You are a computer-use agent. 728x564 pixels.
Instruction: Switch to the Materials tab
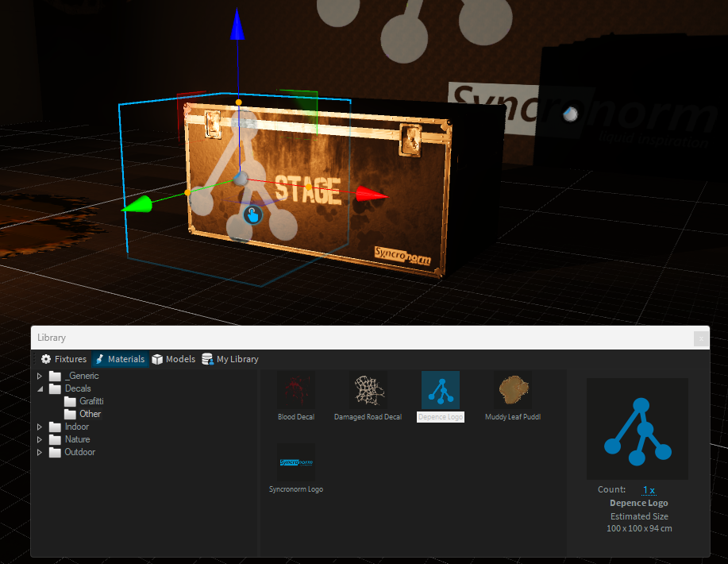coord(120,359)
